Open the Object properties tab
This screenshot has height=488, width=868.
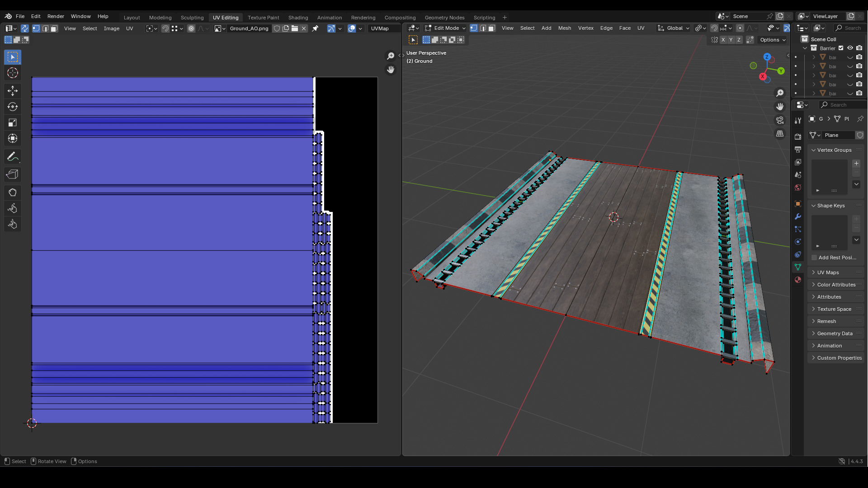pyautogui.click(x=798, y=204)
